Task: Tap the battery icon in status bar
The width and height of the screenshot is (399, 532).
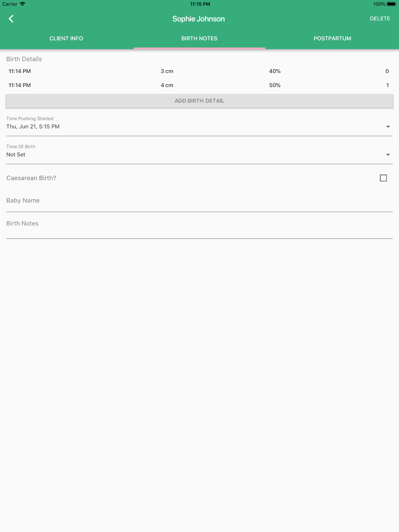Action: coord(391,4)
